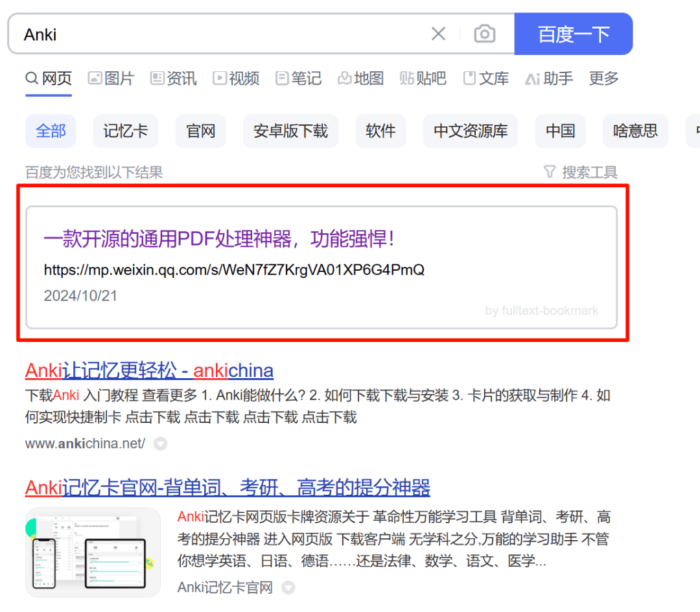Click the 百度一下 search button

[573, 34]
